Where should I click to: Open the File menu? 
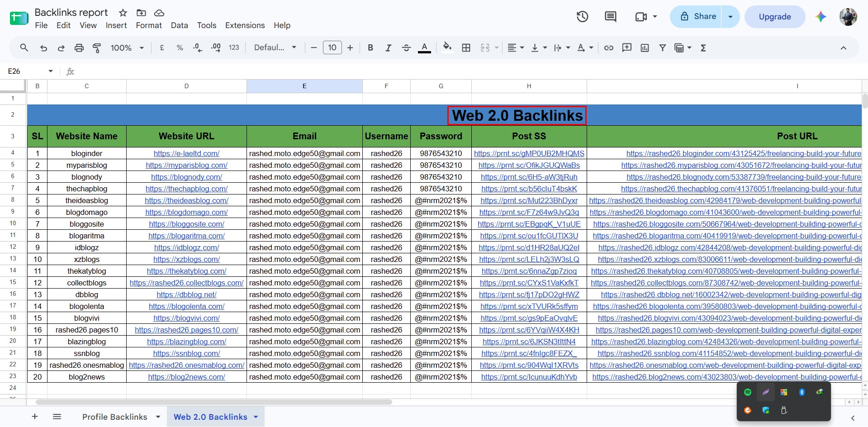(x=41, y=25)
